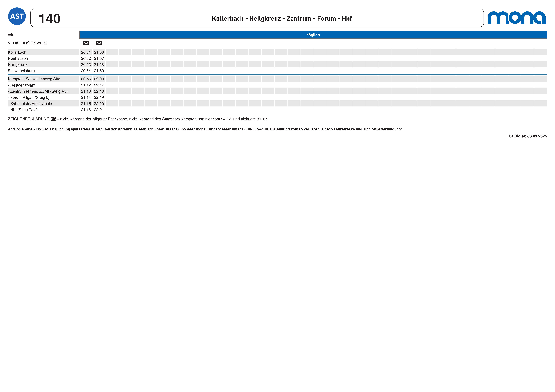
Task: Select the Neuhausen stop name
Action: pyautogui.click(x=18, y=58)
